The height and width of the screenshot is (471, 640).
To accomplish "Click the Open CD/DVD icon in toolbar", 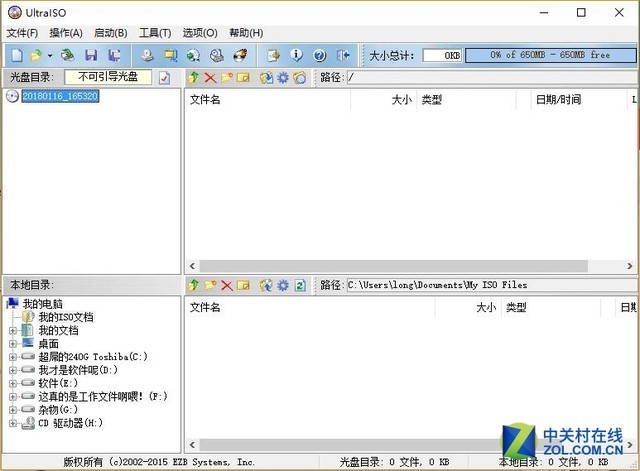I will 68,55.
